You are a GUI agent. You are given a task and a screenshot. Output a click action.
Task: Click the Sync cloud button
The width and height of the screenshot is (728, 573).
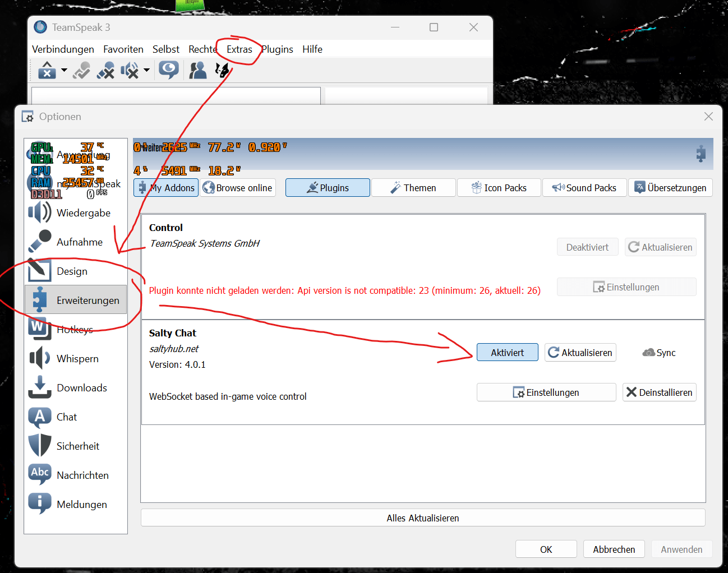tap(659, 353)
